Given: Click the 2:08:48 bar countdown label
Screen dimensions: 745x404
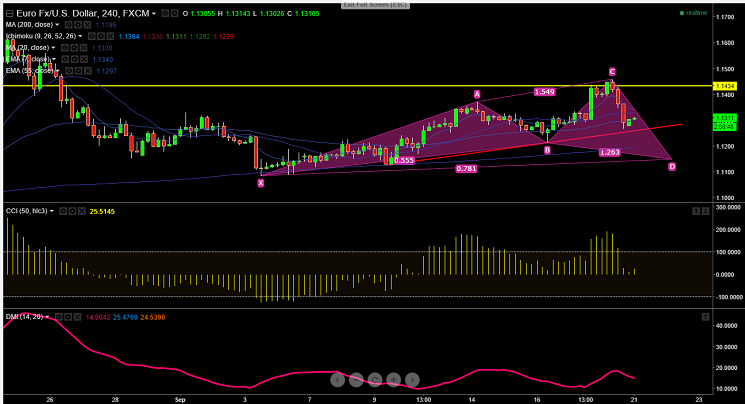Looking at the screenshot, I should 725,127.
